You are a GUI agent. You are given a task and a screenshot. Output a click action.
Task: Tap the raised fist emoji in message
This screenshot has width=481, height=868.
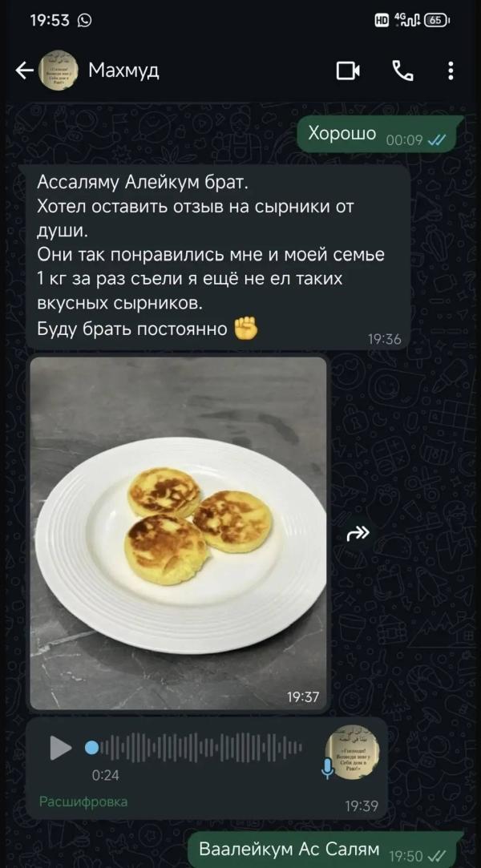pyautogui.click(x=246, y=329)
